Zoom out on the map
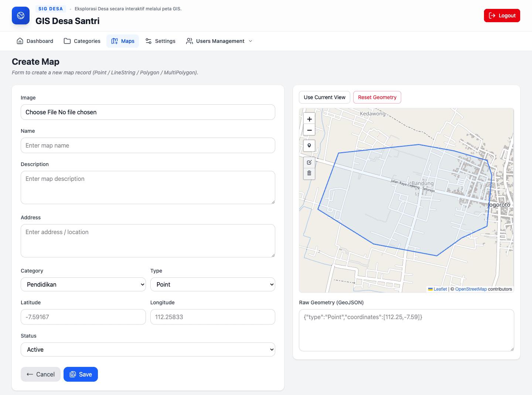This screenshot has width=532, height=395. coord(309,130)
